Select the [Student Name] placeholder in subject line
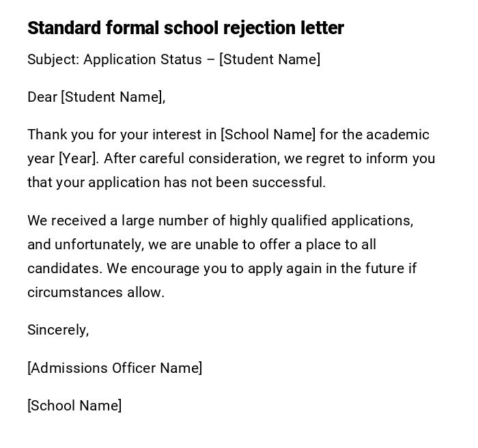 tap(270, 59)
